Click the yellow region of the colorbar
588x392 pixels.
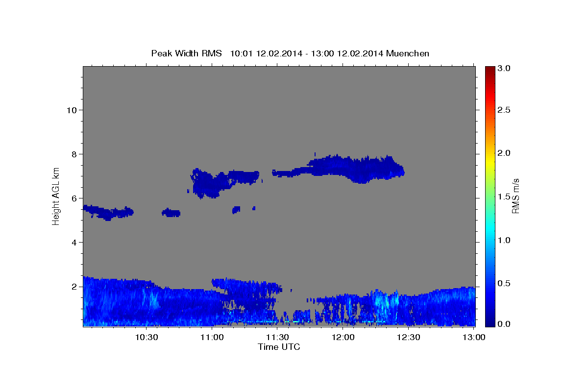pos(490,162)
